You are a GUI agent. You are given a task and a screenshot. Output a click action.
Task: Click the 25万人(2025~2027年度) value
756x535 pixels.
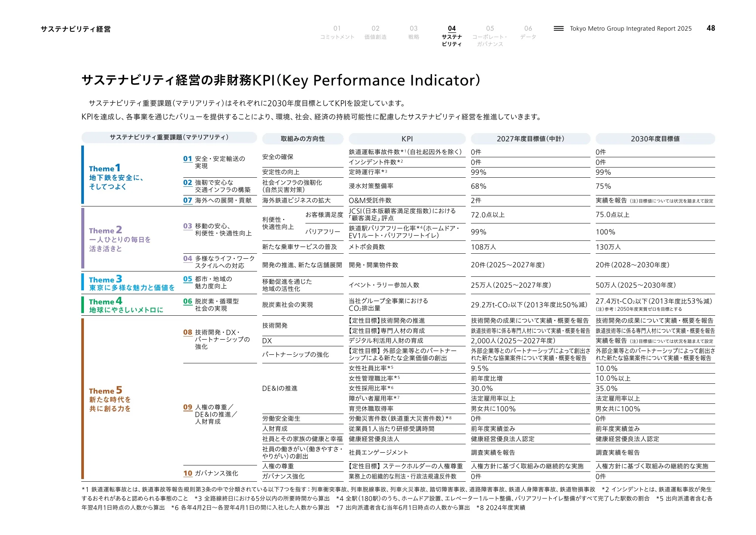pyautogui.click(x=511, y=285)
